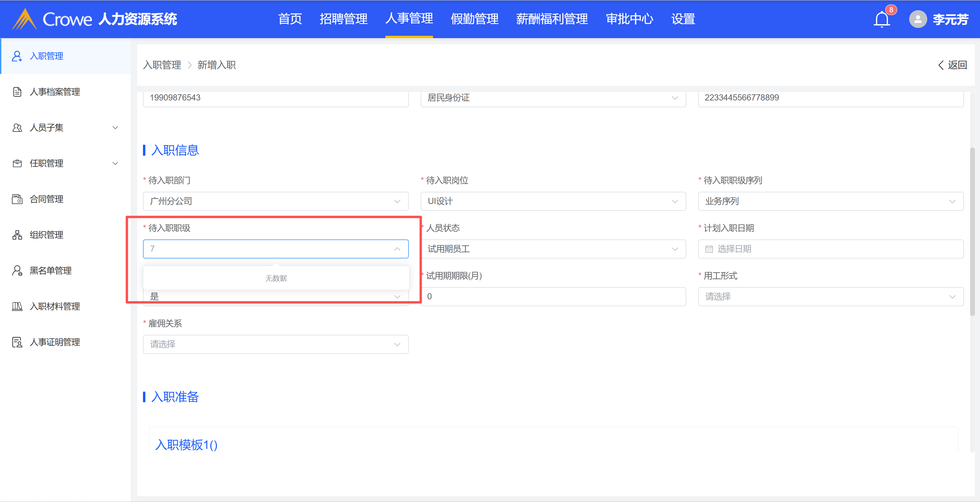This screenshot has height=502, width=980.
Task: Open the 审批中心 menu
Action: point(629,19)
